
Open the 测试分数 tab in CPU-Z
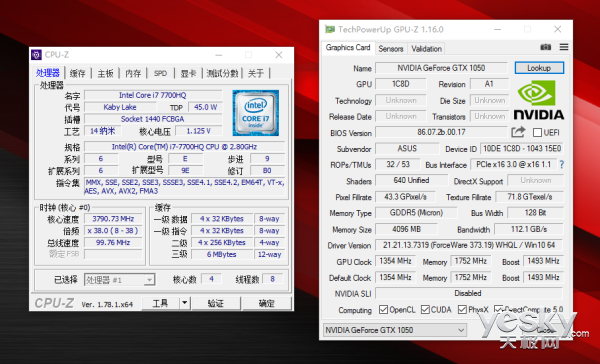tap(222, 73)
